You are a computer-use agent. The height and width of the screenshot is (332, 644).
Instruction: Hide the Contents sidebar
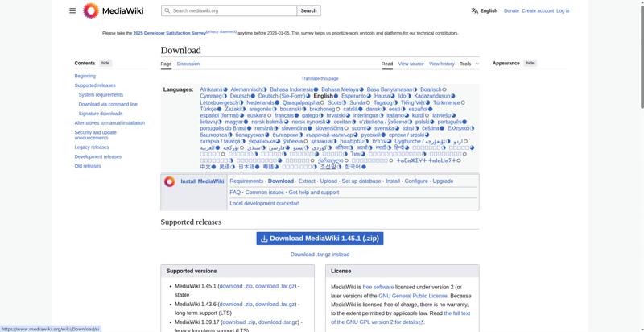(105, 63)
